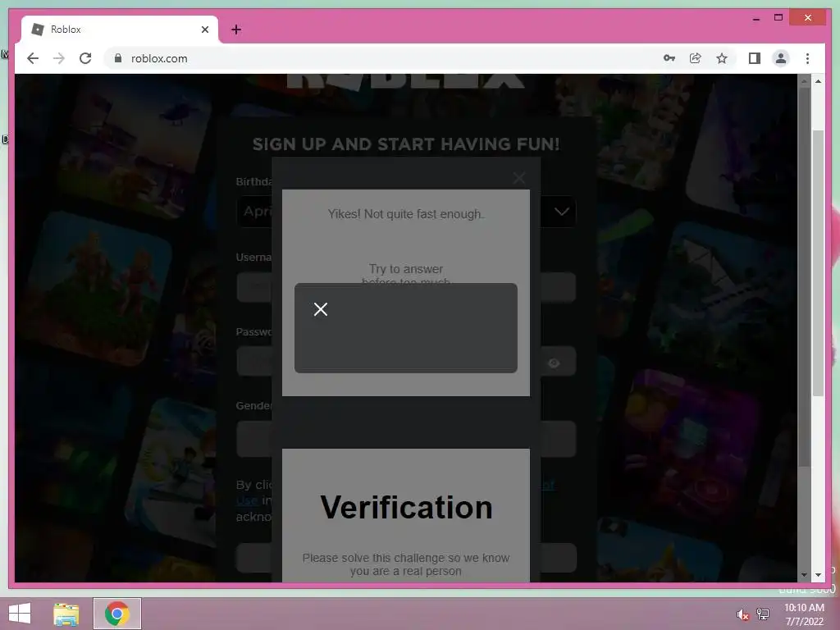840x630 pixels.
Task: Click the page vertical scrollbar thumb
Action: (x=818, y=262)
